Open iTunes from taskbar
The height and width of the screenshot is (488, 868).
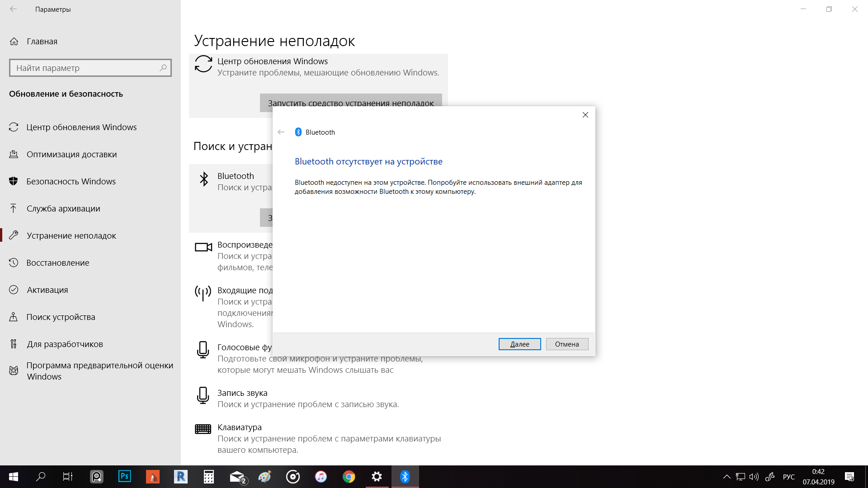coord(321,477)
